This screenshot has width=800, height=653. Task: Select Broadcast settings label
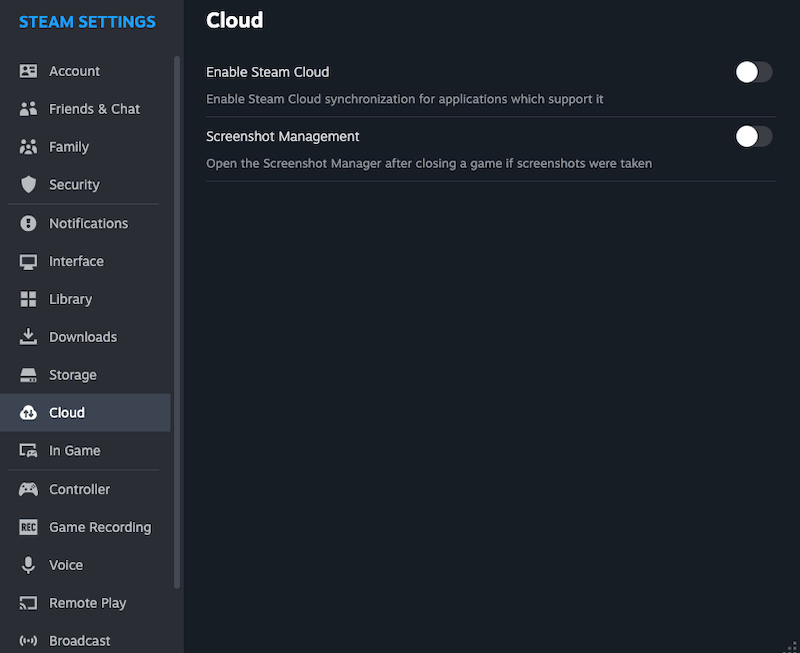click(80, 641)
